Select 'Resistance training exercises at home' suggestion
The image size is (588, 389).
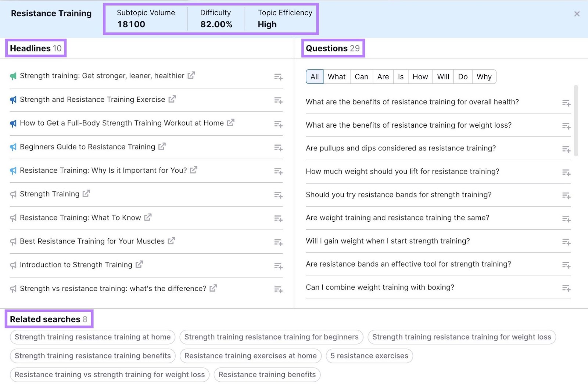click(250, 356)
